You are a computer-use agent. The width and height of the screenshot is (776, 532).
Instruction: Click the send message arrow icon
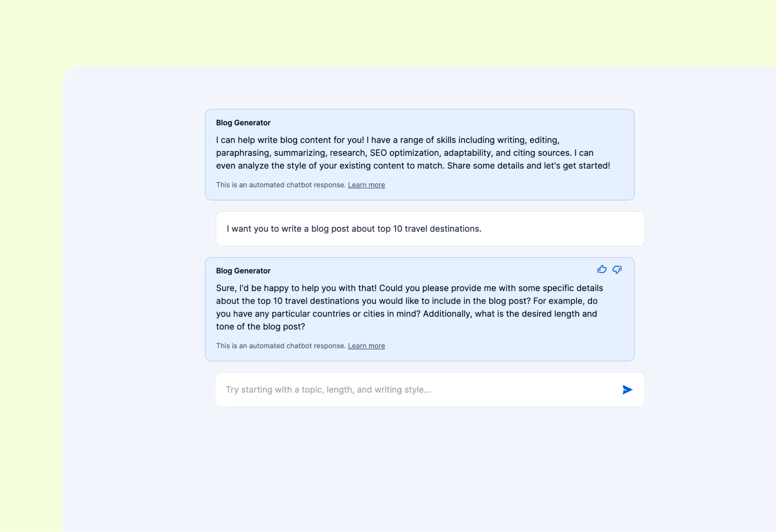point(627,389)
